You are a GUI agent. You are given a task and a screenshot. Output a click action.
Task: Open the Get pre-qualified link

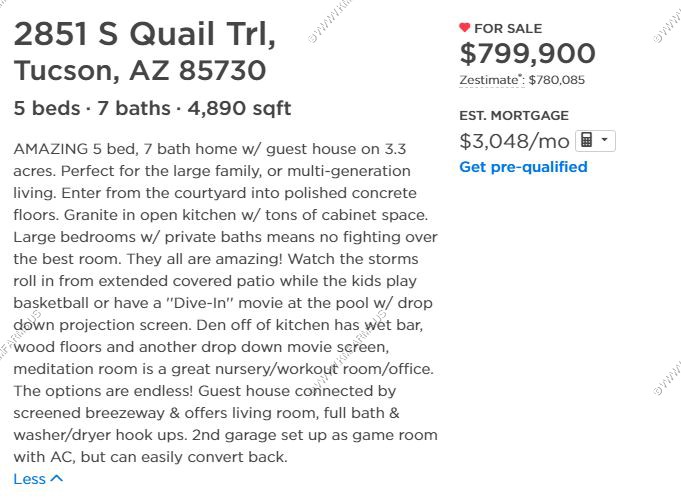click(523, 167)
